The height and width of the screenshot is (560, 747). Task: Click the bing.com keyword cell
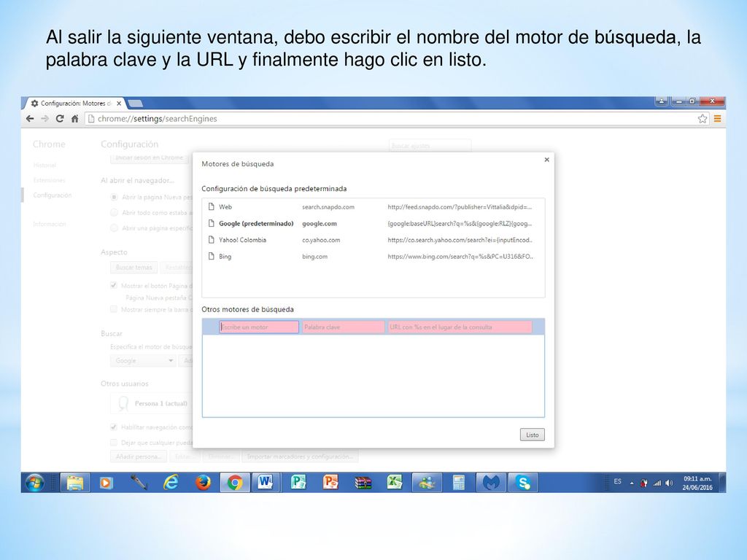[x=315, y=257]
